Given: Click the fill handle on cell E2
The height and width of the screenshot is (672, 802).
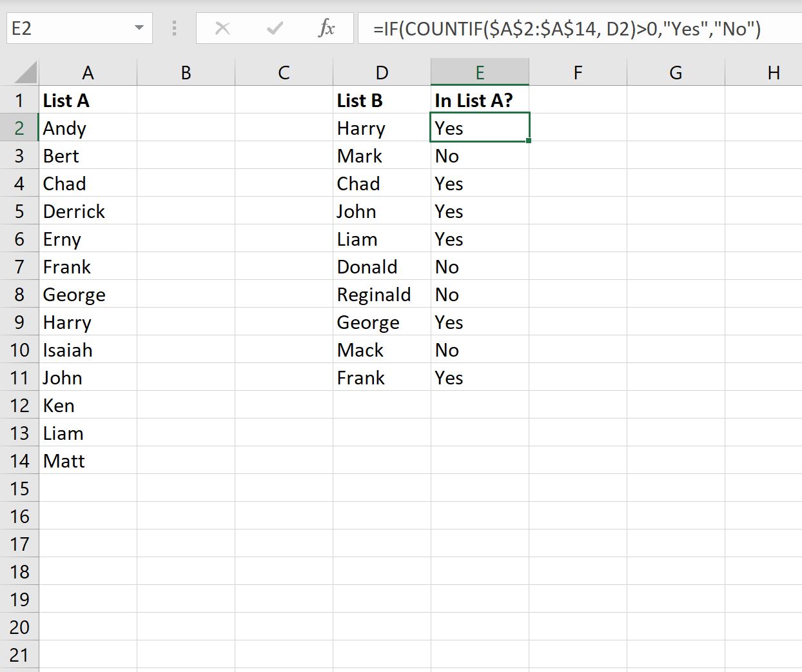Looking at the screenshot, I should click(528, 141).
